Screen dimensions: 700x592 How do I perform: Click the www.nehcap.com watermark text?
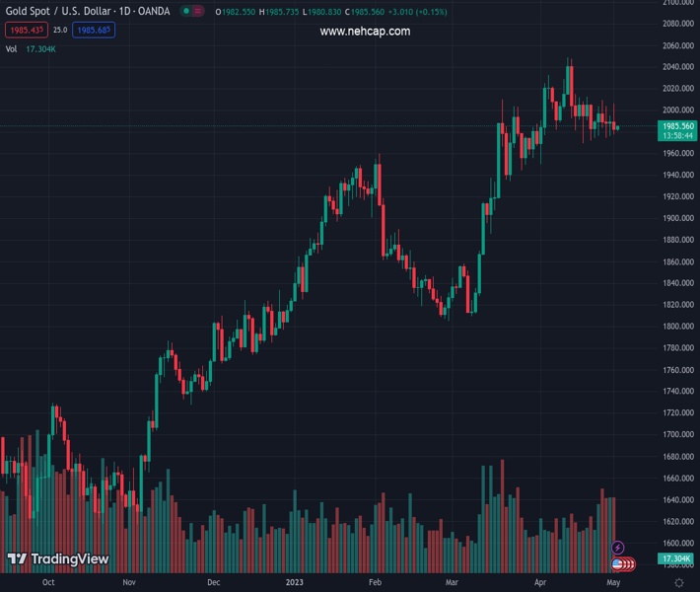pos(365,32)
